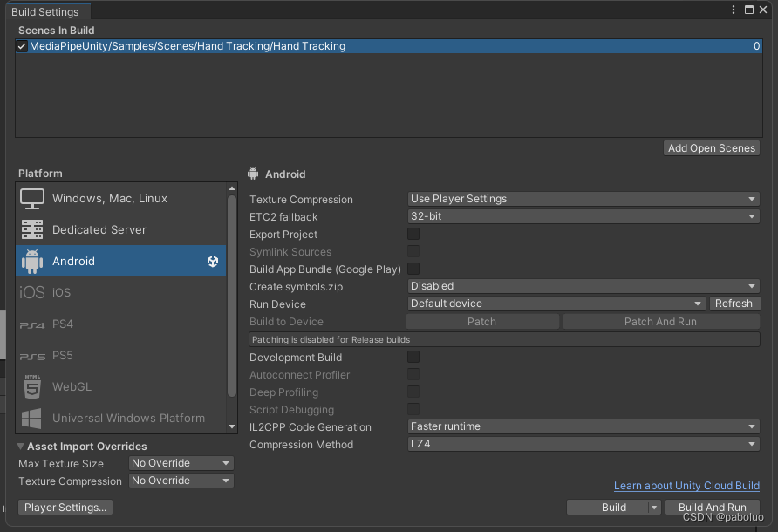Click the Android robot icon in platform list
This screenshot has height=532, width=778.
click(32, 261)
